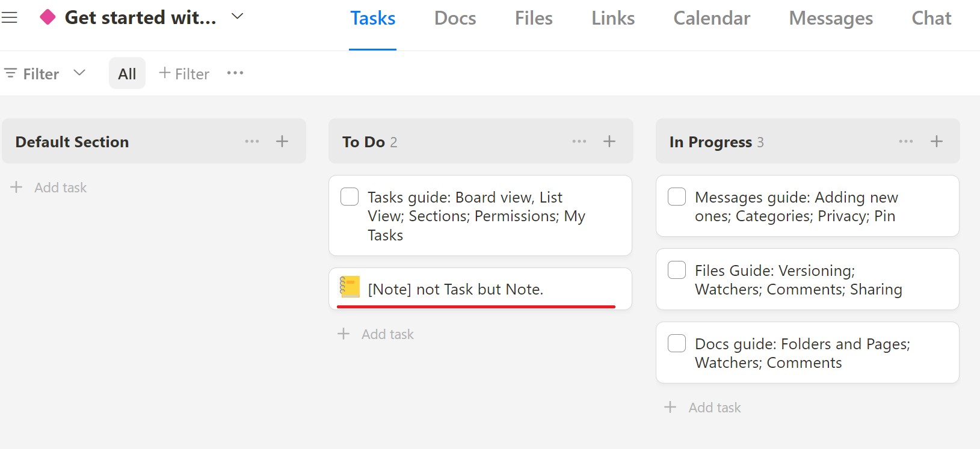Check off the Tasks guide task
This screenshot has height=449, width=980.
point(350,197)
